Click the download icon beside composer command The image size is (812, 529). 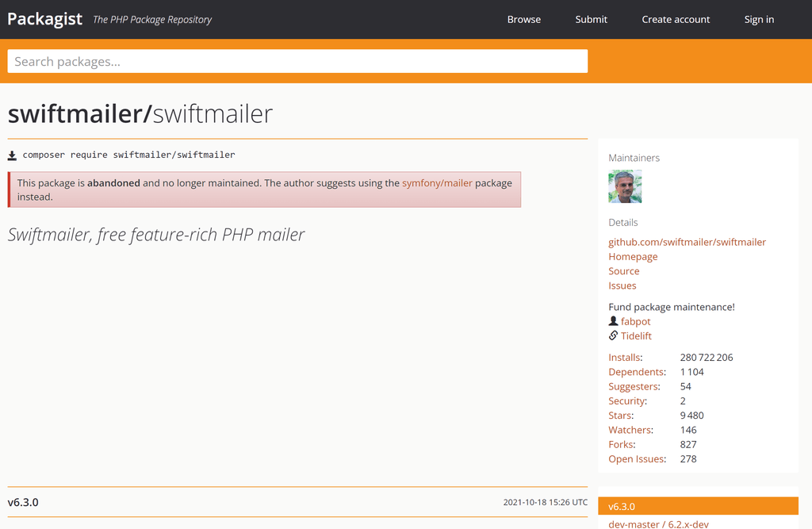(x=12, y=155)
